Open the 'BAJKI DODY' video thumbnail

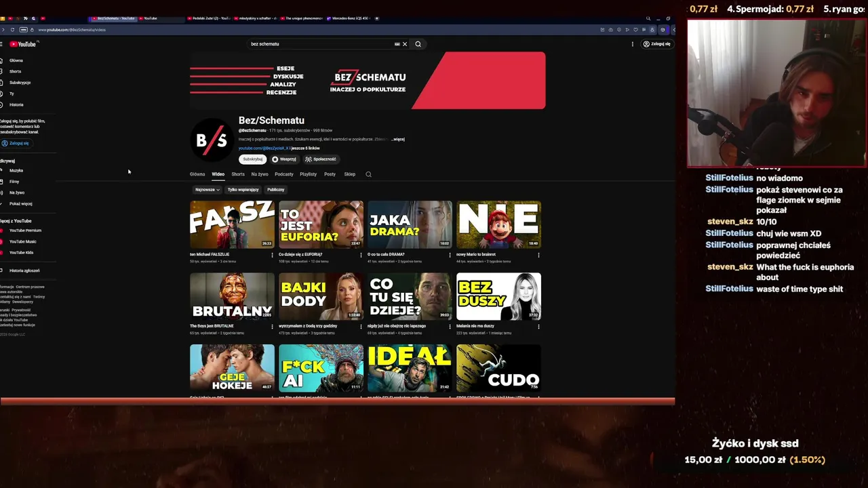321,296
